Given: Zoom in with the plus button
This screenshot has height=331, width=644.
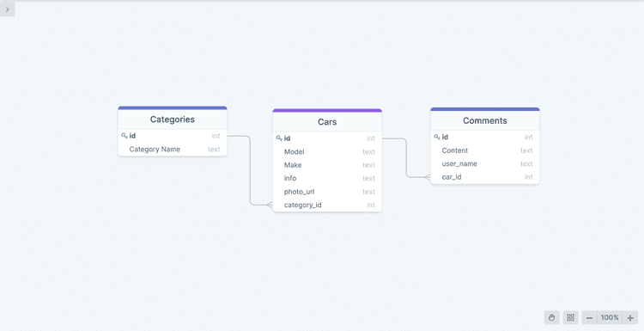Looking at the screenshot, I should [x=630, y=317].
